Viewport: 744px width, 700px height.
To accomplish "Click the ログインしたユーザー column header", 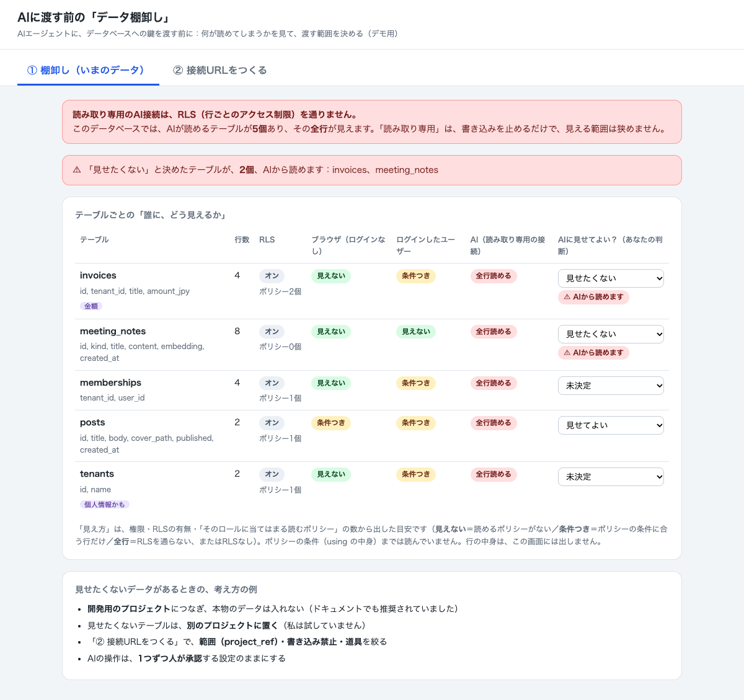I will click(426, 246).
